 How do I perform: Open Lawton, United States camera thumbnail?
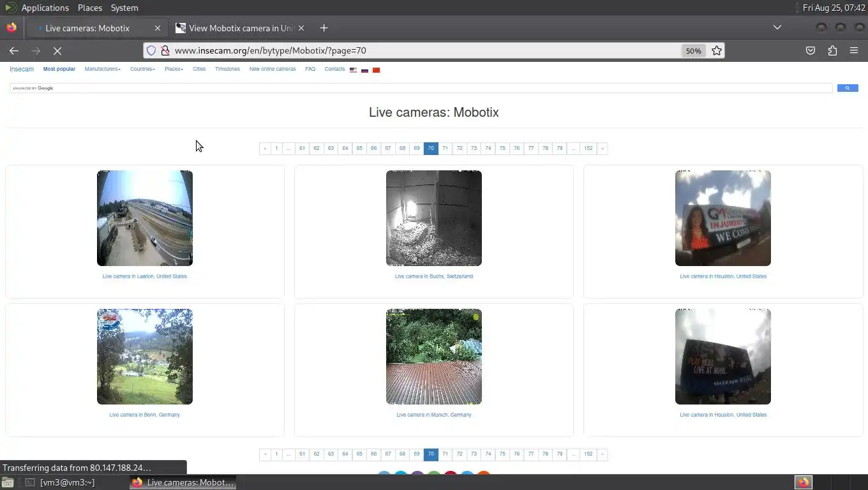tap(145, 218)
